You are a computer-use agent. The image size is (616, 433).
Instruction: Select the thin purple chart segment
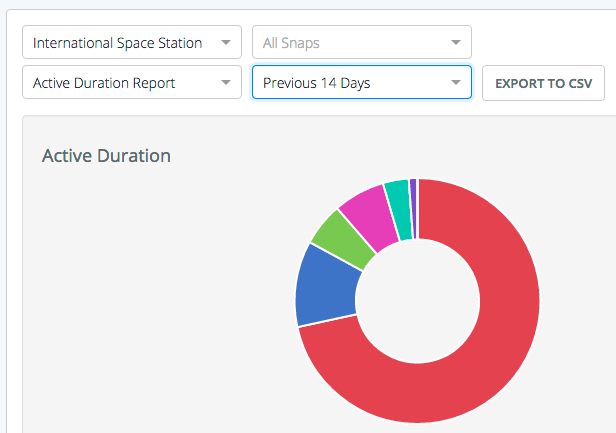click(413, 208)
